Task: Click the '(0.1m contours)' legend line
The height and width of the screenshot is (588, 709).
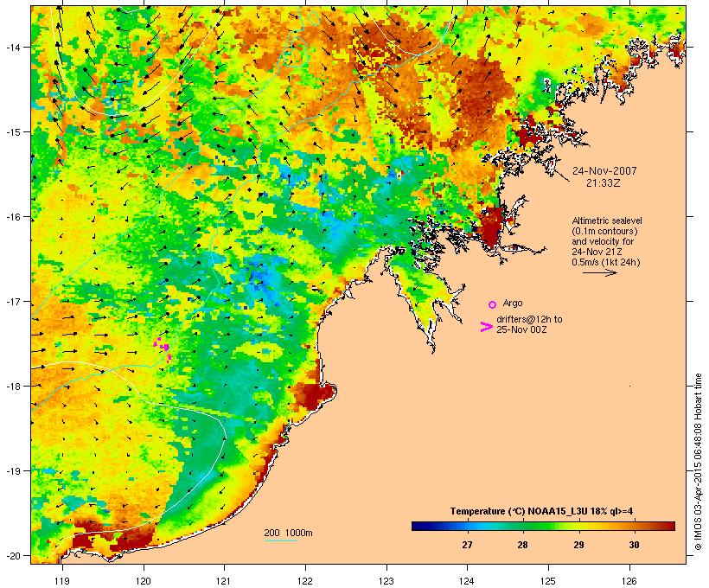Action: [604, 231]
